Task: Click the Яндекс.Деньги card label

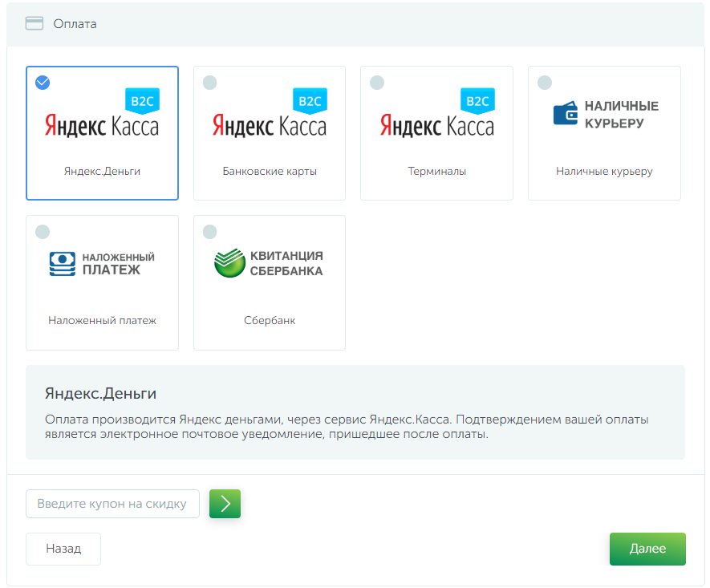Action: (102, 171)
